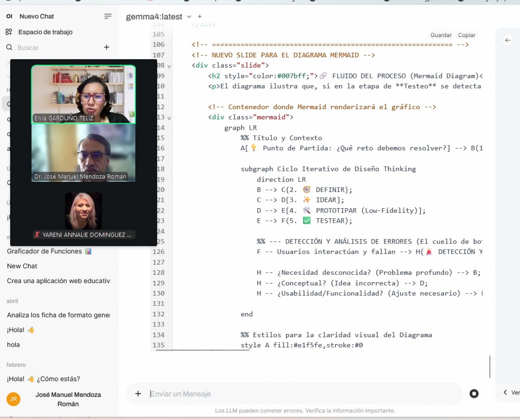Click the JR user avatar
The width and height of the screenshot is (520, 420).
click(x=13, y=399)
